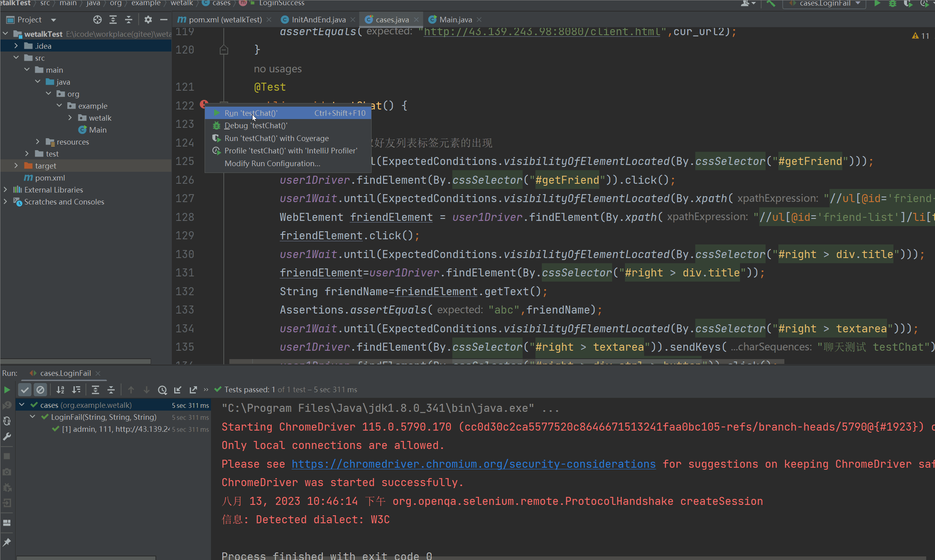Open the chromedriver security-considerations link
The height and width of the screenshot is (560, 935).
pyautogui.click(x=473, y=464)
